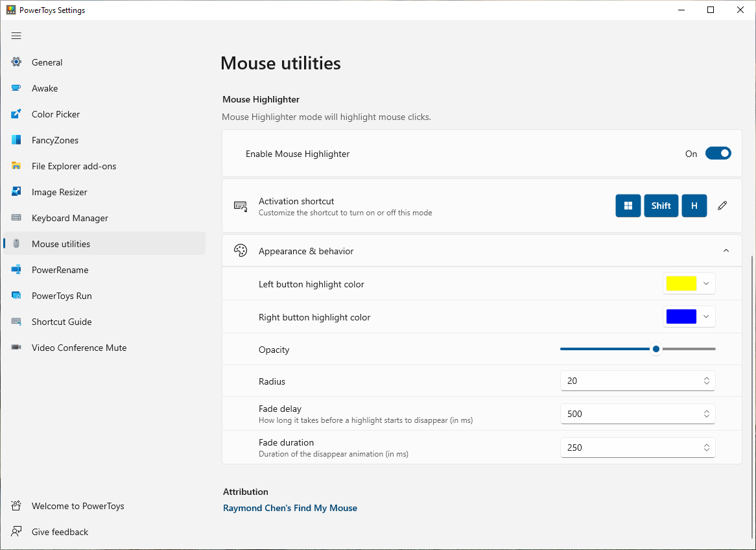The width and height of the screenshot is (756, 550).
Task: Collapse the Appearance & behavior section
Action: click(x=726, y=250)
